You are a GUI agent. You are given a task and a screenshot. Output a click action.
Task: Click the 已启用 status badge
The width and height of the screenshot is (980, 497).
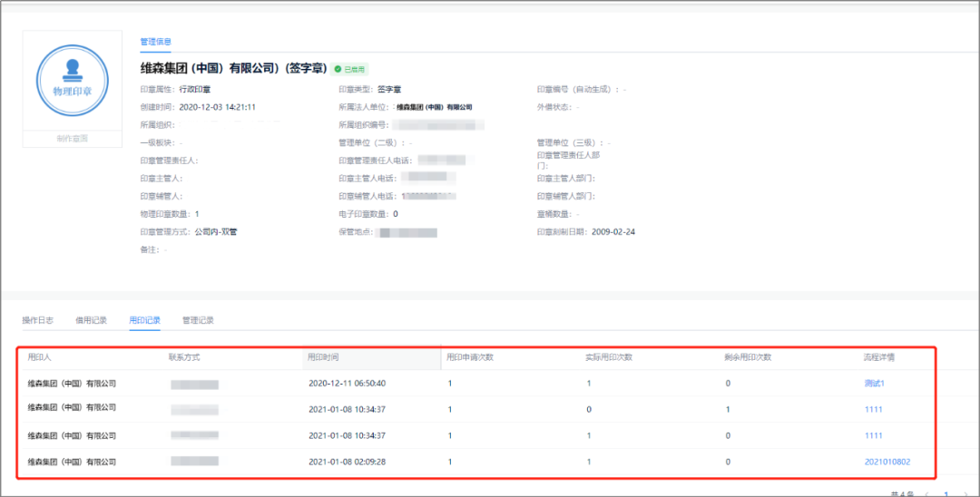click(350, 69)
